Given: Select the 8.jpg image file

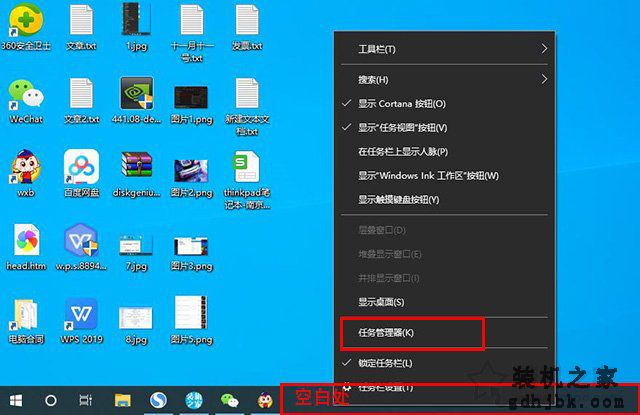Looking at the screenshot, I should click(x=136, y=325).
